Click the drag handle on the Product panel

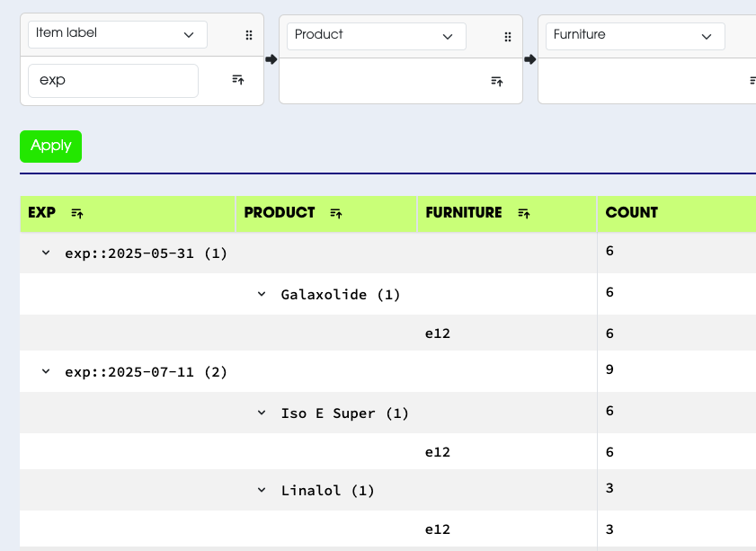click(508, 37)
